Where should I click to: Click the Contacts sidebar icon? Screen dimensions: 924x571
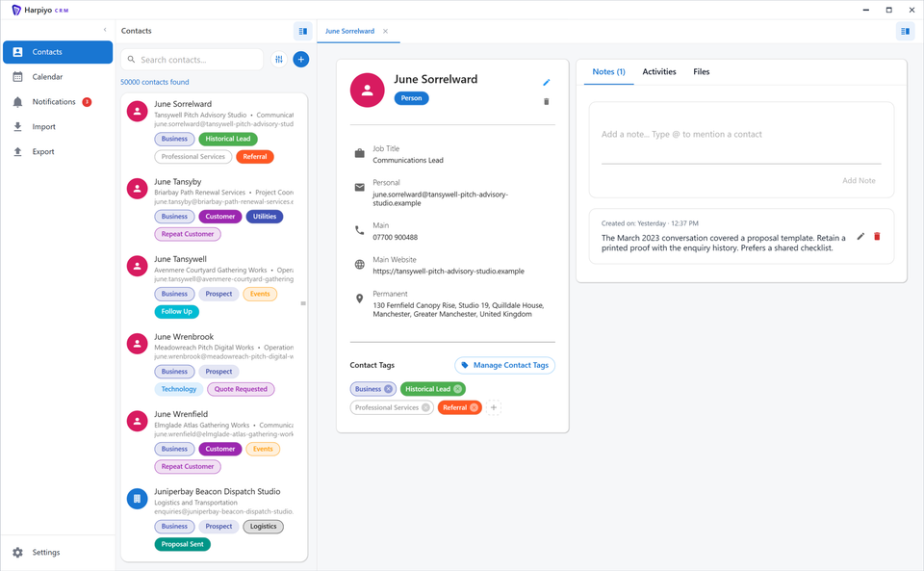tap(17, 52)
